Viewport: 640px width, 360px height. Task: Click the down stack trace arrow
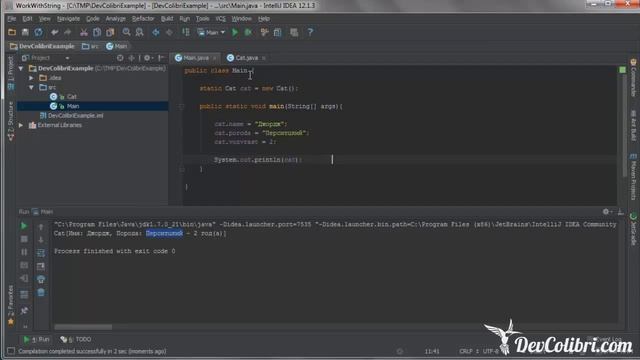[x=41, y=240]
